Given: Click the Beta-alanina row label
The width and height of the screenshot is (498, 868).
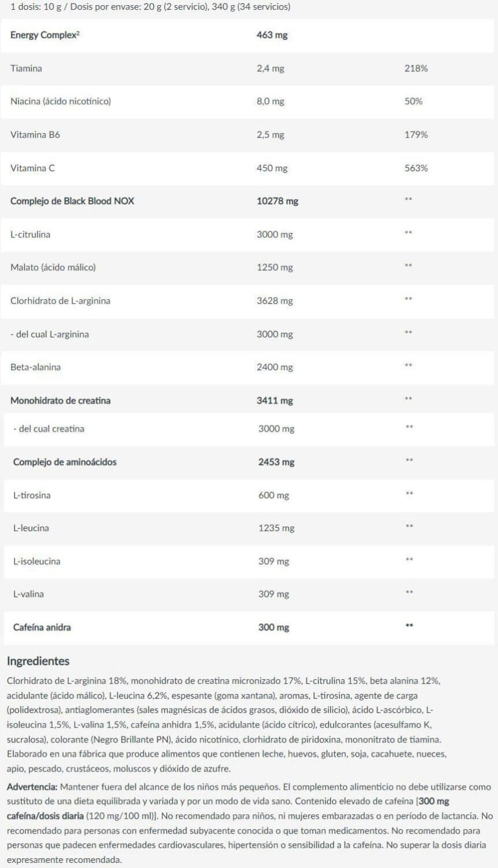Looking at the screenshot, I should point(35,367).
